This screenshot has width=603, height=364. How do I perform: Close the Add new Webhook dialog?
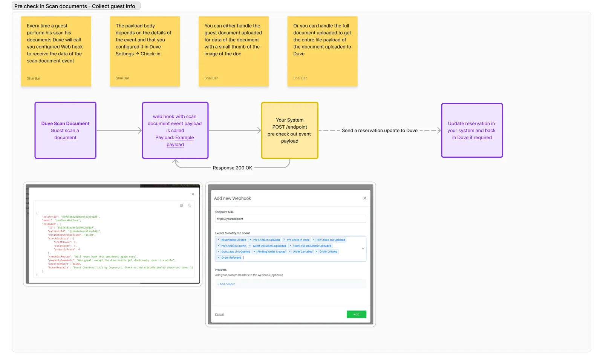[365, 198]
